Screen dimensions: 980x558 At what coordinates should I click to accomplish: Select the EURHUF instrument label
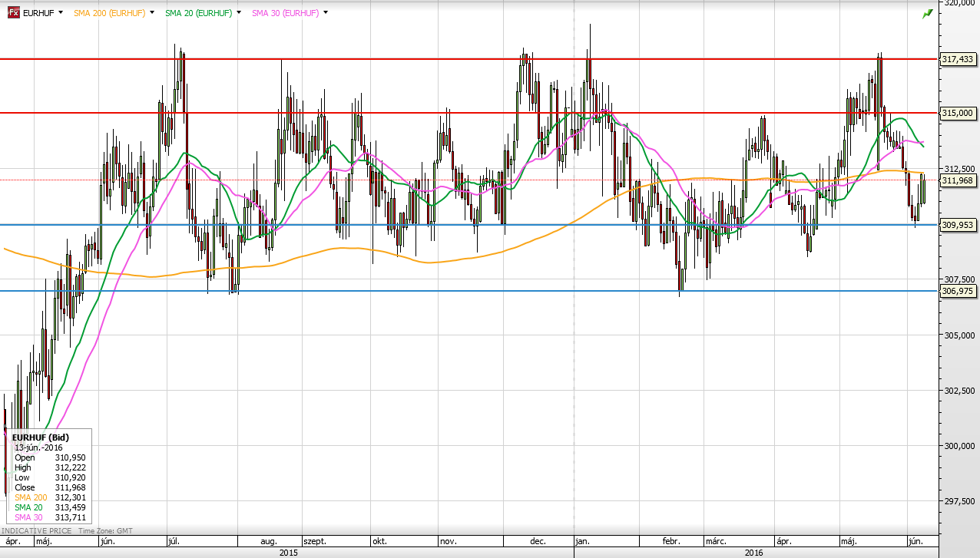(x=38, y=13)
